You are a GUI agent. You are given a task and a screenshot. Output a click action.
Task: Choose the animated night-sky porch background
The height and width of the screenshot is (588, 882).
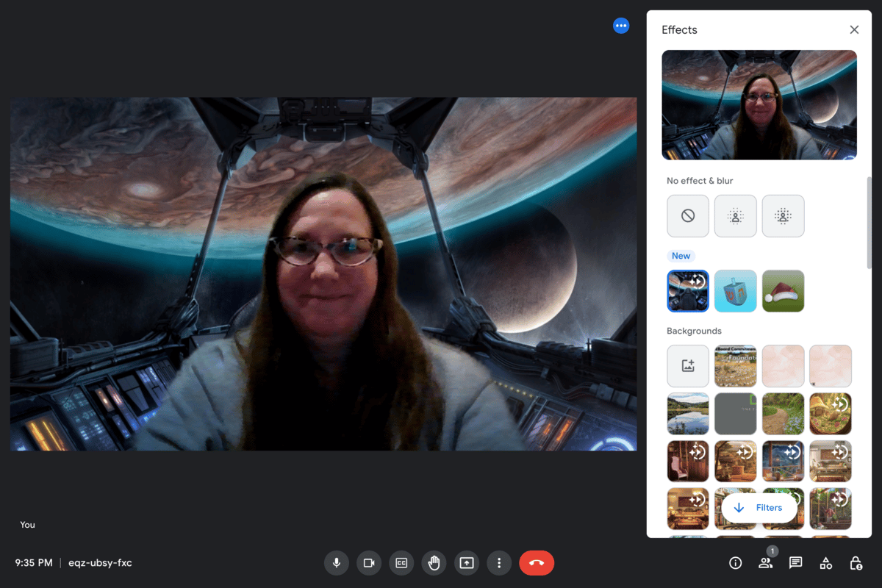pos(784,461)
